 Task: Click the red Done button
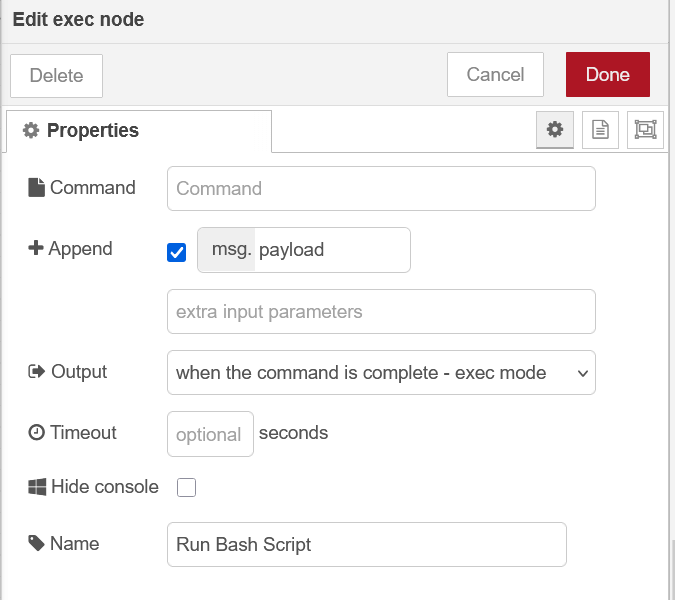tap(608, 74)
